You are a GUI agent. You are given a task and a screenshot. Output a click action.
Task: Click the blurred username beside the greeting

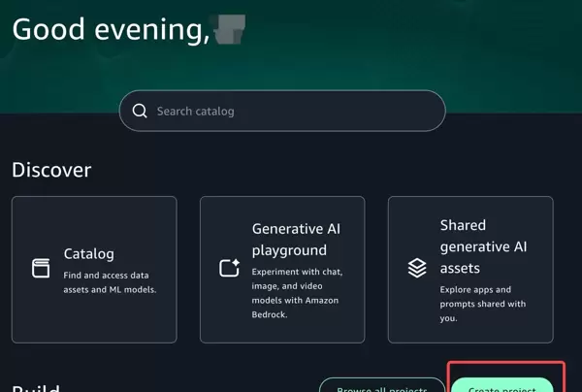[x=230, y=29]
